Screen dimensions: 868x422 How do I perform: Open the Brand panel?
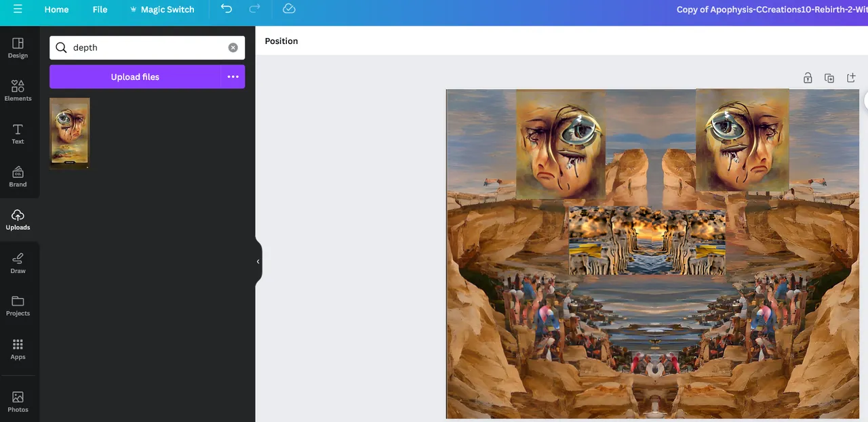coord(18,177)
